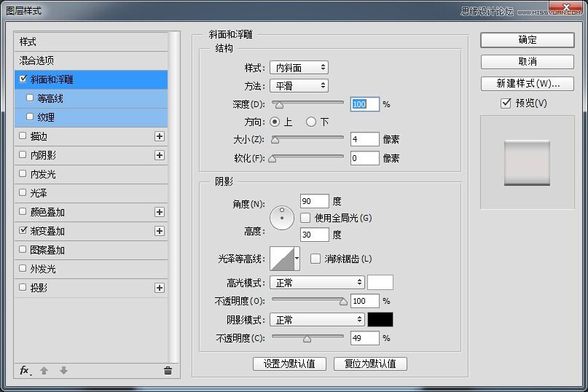Open the 样式 dropdown showing 内斜面
This screenshot has width=588, height=392.
click(x=299, y=68)
